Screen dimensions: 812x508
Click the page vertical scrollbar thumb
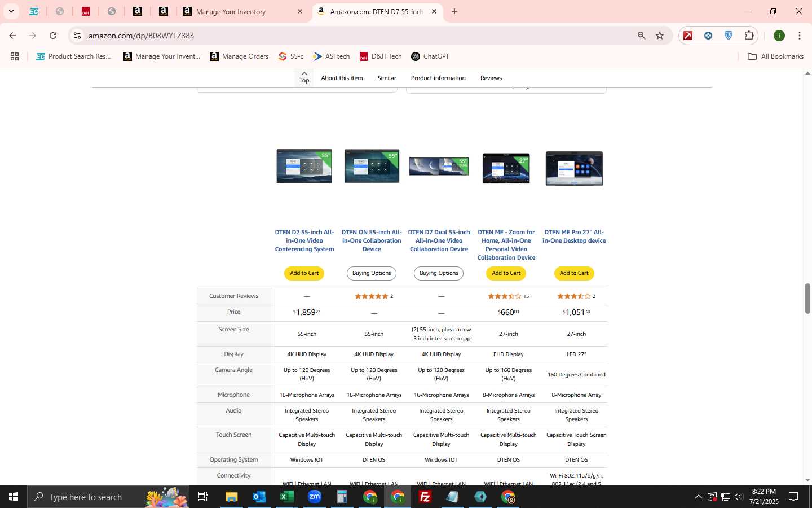click(x=807, y=299)
